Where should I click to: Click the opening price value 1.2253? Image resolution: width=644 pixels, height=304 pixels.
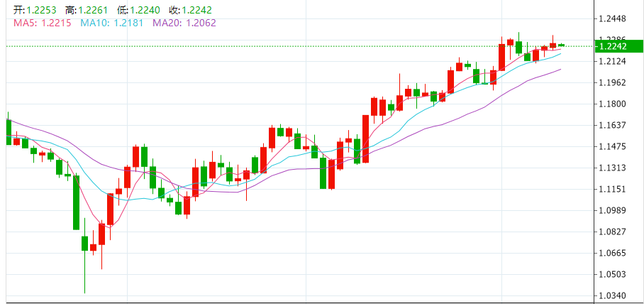41,10
